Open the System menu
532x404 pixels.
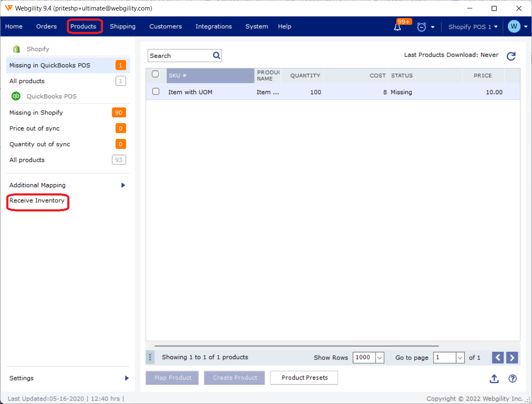coord(257,26)
